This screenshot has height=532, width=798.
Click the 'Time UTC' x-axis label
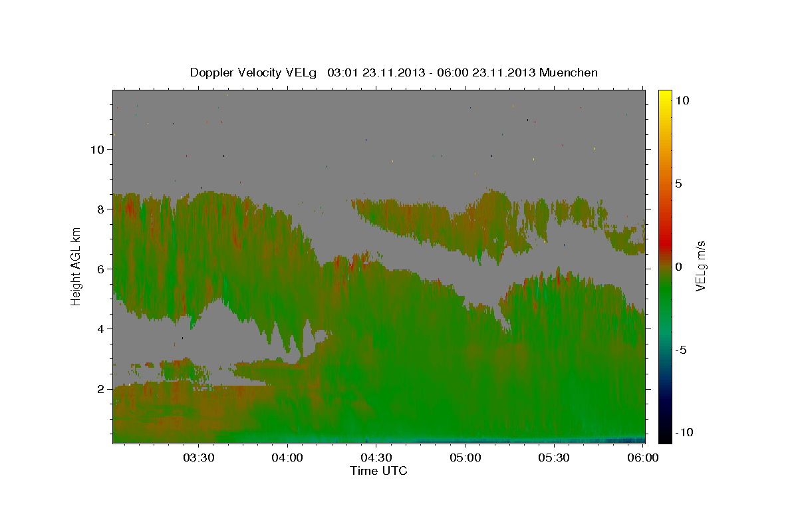click(378, 471)
